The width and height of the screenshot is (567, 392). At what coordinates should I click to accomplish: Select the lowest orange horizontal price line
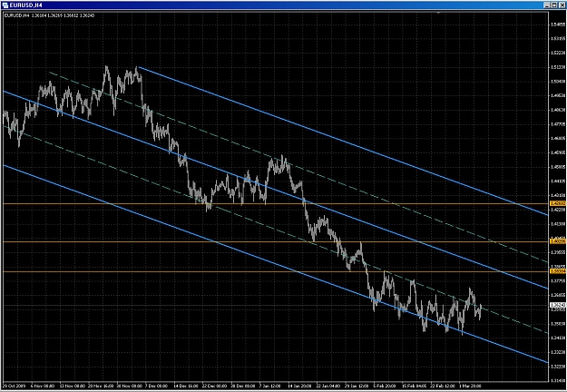click(x=275, y=271)
